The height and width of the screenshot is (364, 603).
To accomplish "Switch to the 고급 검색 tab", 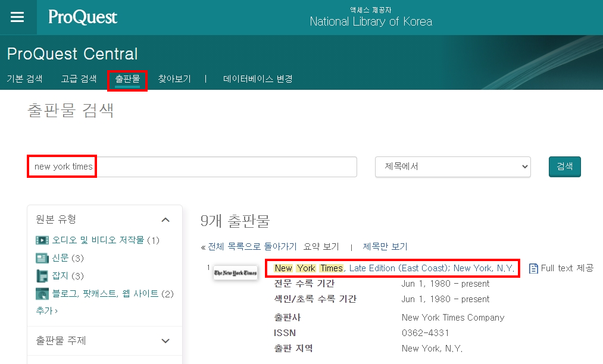I will 79,79.
